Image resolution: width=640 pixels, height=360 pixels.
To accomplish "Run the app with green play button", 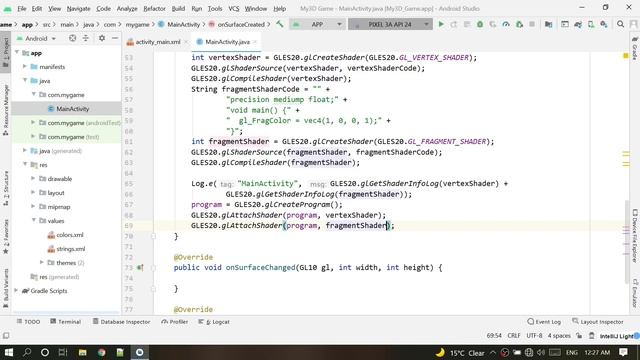I will [441, 24].
